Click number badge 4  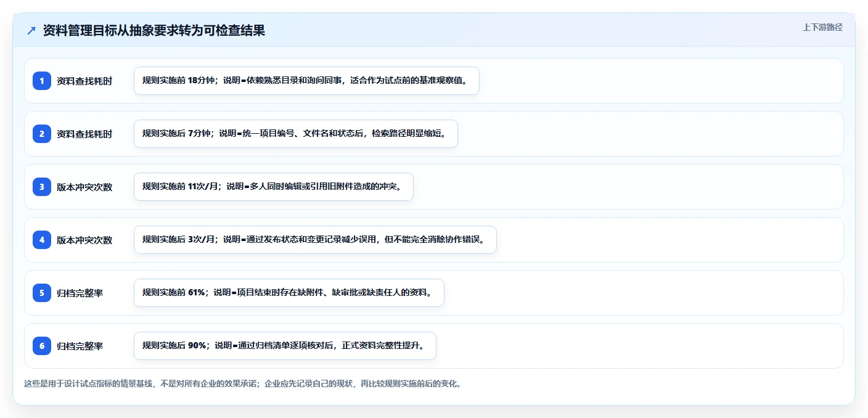click(x=42, y=240)
